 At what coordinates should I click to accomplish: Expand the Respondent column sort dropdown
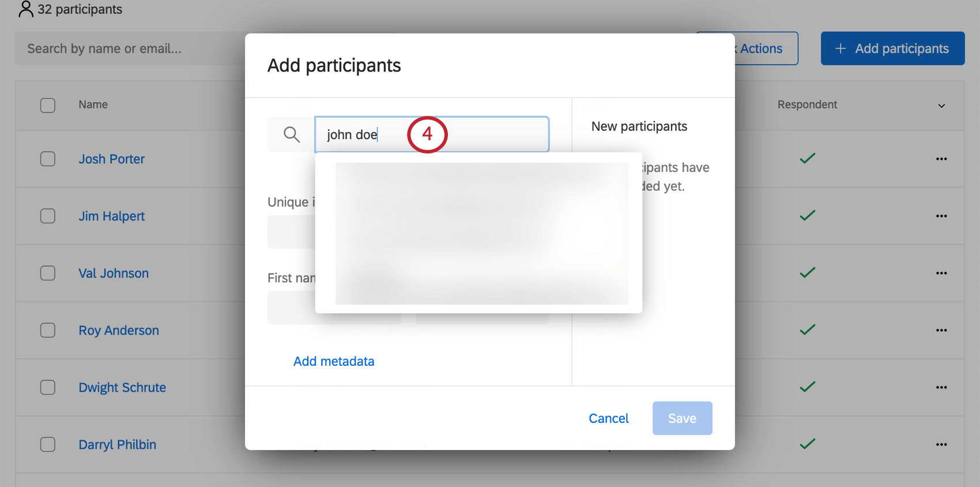pos(942,106)
